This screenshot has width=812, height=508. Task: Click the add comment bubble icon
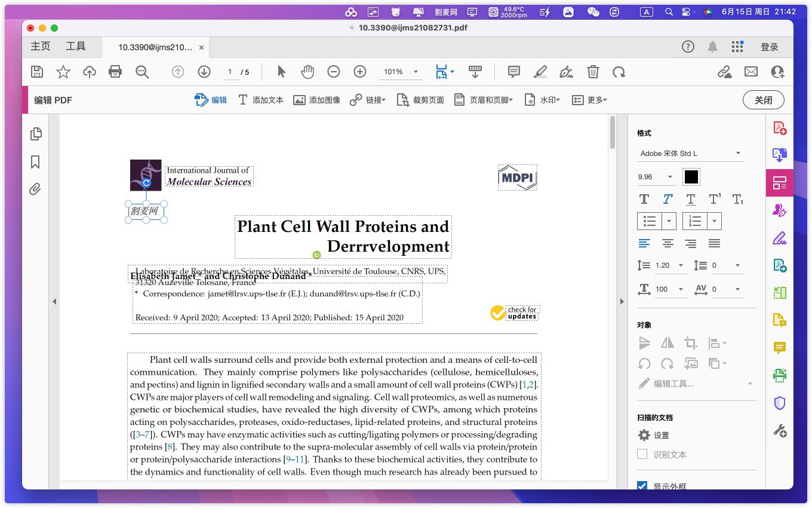[x=513, y=72]
